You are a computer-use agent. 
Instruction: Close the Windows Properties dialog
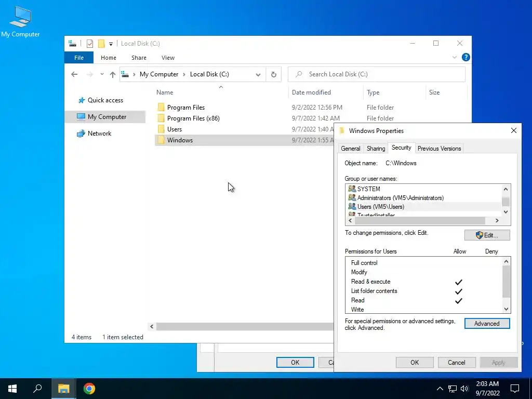514,130
